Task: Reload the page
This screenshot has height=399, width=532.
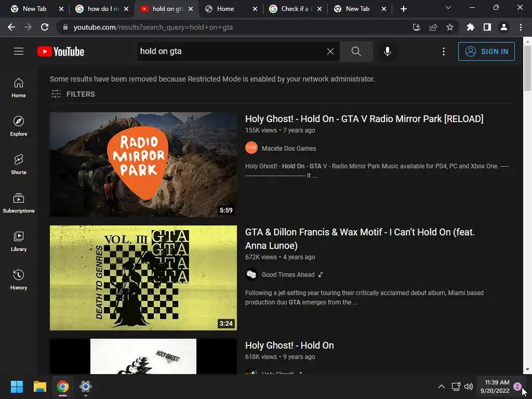Action: tap(45, 27)
